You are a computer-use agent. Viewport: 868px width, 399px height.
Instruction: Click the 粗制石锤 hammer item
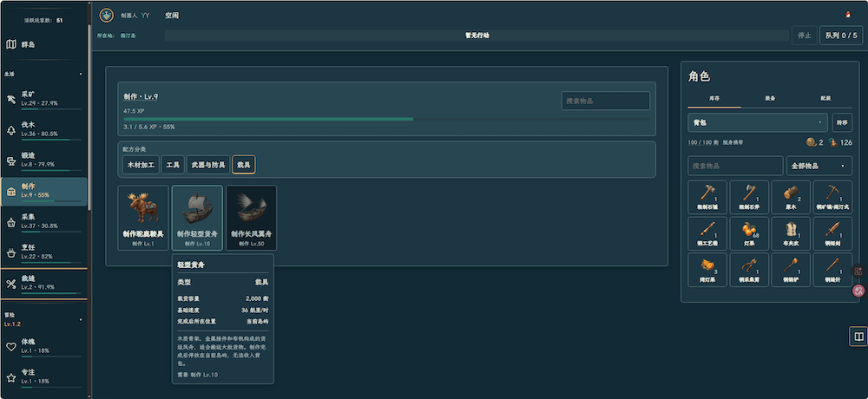tap(707, 197)
